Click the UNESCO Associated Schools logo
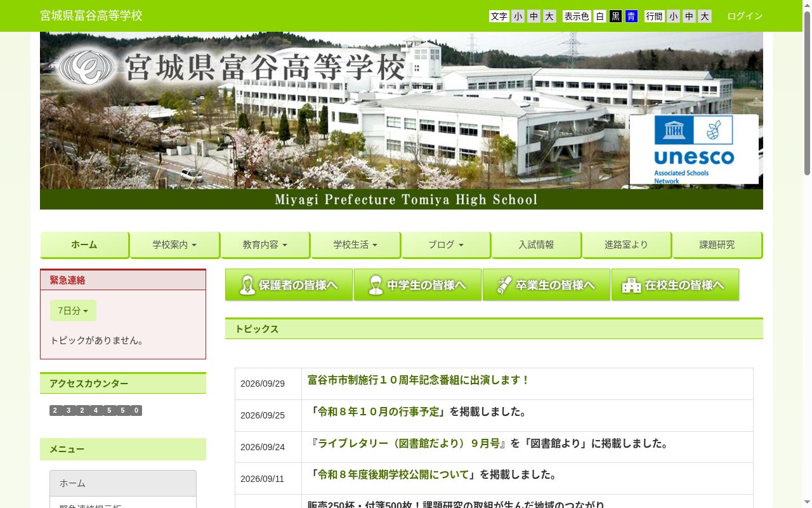The height and width of the screenshot is (508, 812). [694, 149]
